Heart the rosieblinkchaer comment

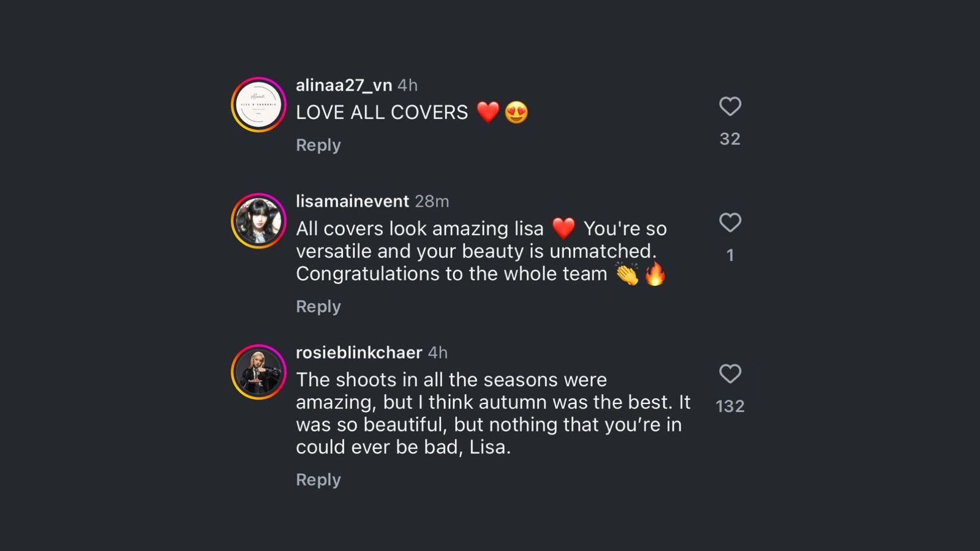click(x=729, y=373)
